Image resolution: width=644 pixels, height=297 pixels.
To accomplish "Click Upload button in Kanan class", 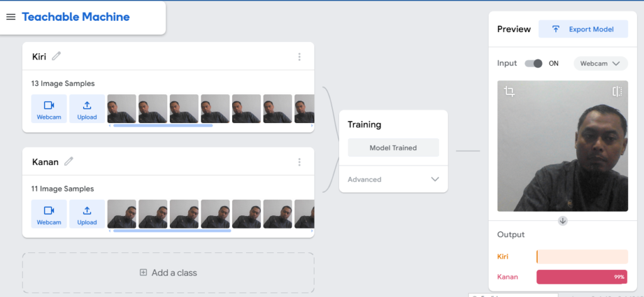I will pyautogui.click(x=87, y=213).
